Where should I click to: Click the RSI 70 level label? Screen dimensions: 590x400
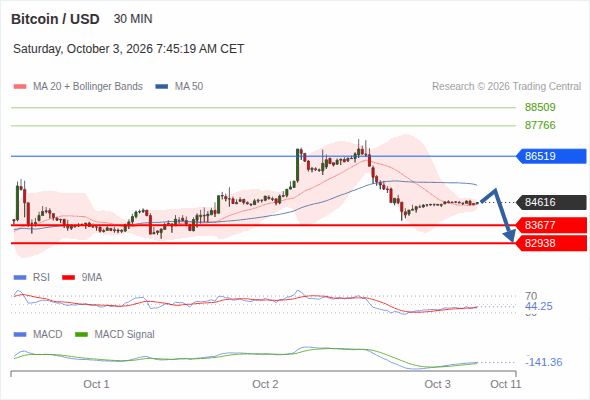click(531, 296)
